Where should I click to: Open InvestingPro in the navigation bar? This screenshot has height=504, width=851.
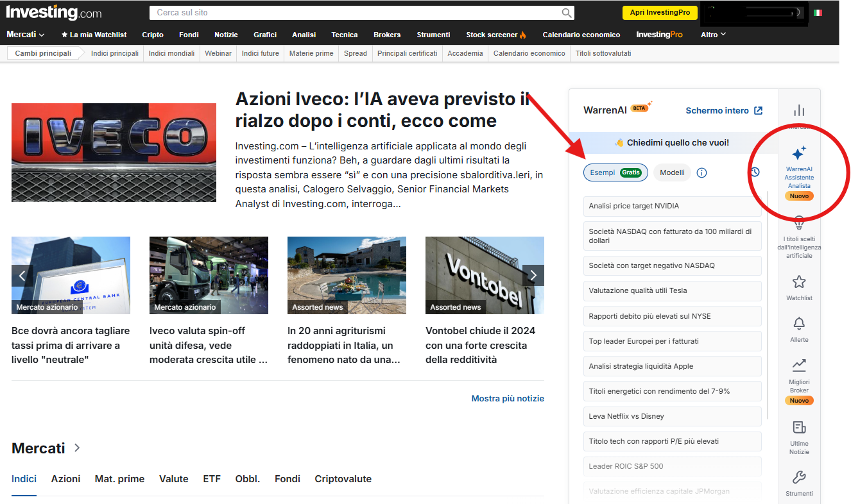(x=659, y=35)
